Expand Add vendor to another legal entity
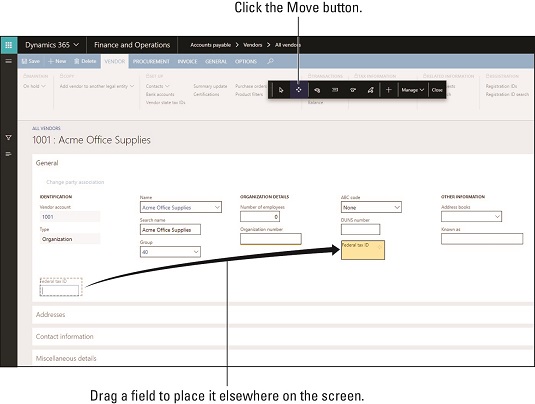Viewport: 535px width, 404px height. [97, 86]
